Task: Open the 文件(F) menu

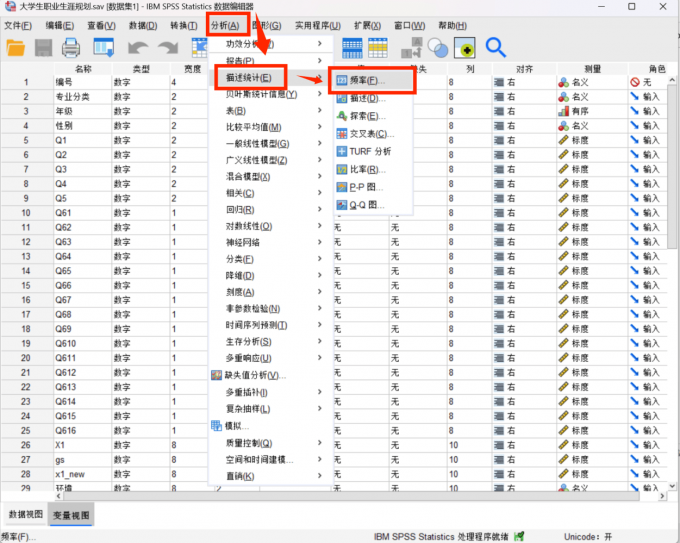Action: [x=18, y=26]
